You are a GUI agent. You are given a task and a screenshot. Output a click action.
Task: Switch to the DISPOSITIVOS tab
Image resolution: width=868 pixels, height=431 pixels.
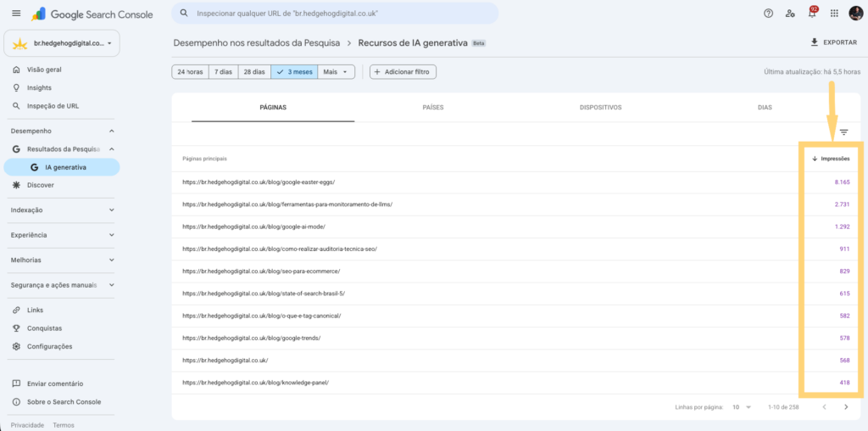(x=601, y=108)
